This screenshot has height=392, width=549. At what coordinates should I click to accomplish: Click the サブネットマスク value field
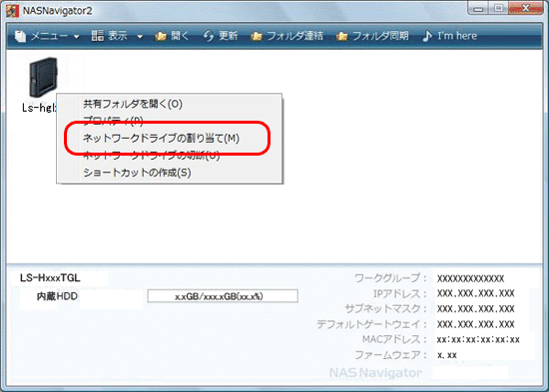point(476,308)
